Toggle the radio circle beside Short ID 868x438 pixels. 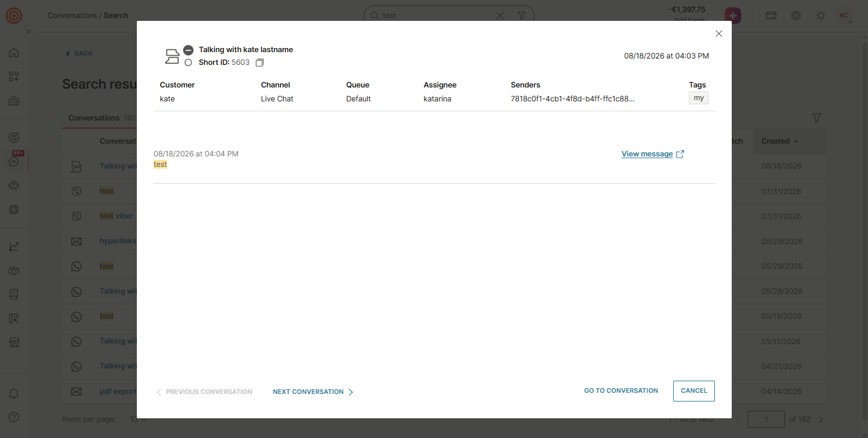[188, 63]
